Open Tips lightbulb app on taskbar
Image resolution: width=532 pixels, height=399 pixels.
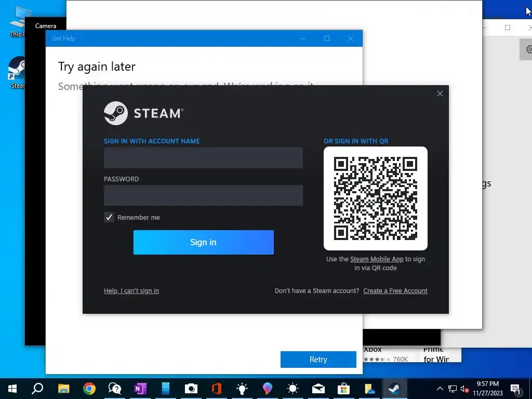tap(242, 389)
